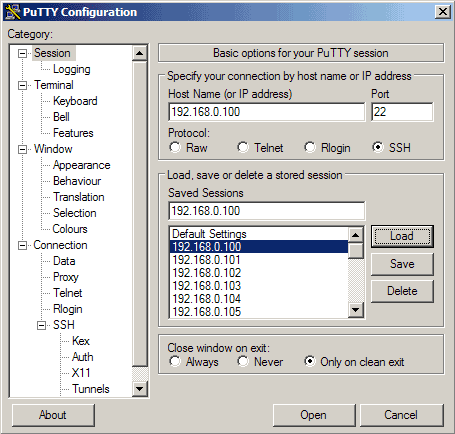The width and height of the screenshot is (455, 434).
Task: Focus the Port input field
Action: (402, 112)
